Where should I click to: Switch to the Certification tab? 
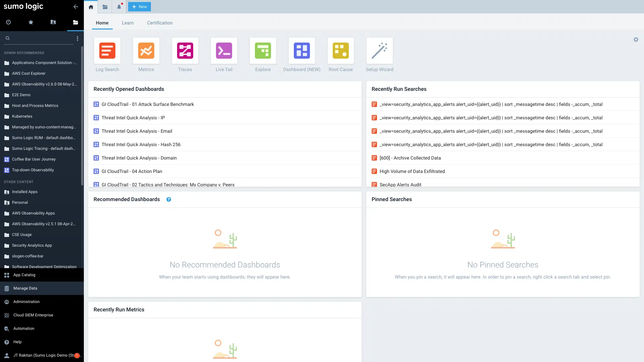tap(160, 23)
